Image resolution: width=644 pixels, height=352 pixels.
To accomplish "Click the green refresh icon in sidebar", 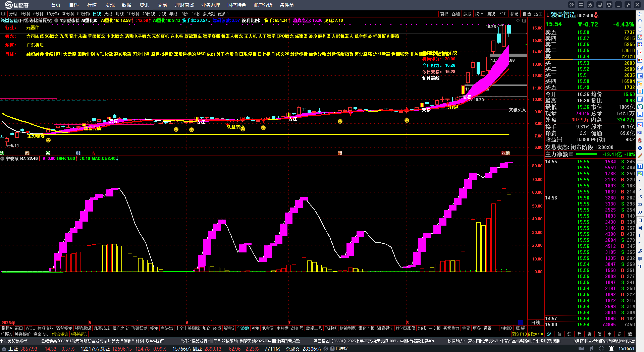I will pyautogui.click(x=640, y=173).
